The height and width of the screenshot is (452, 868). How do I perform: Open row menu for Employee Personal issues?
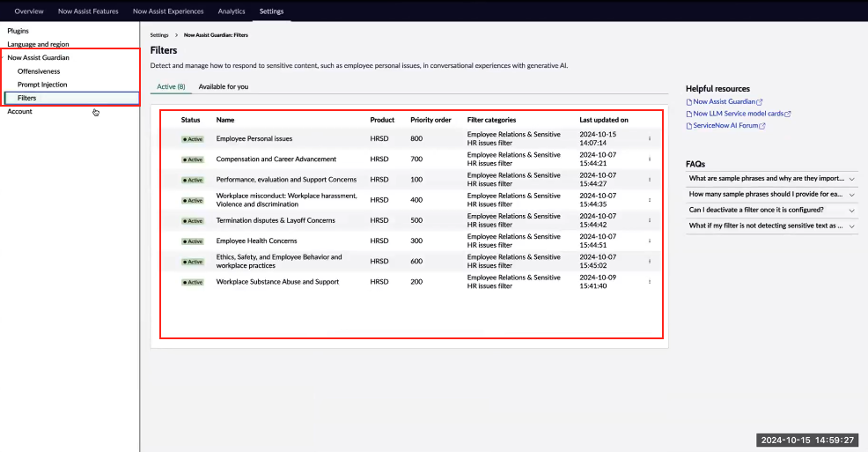coord(650,138)
